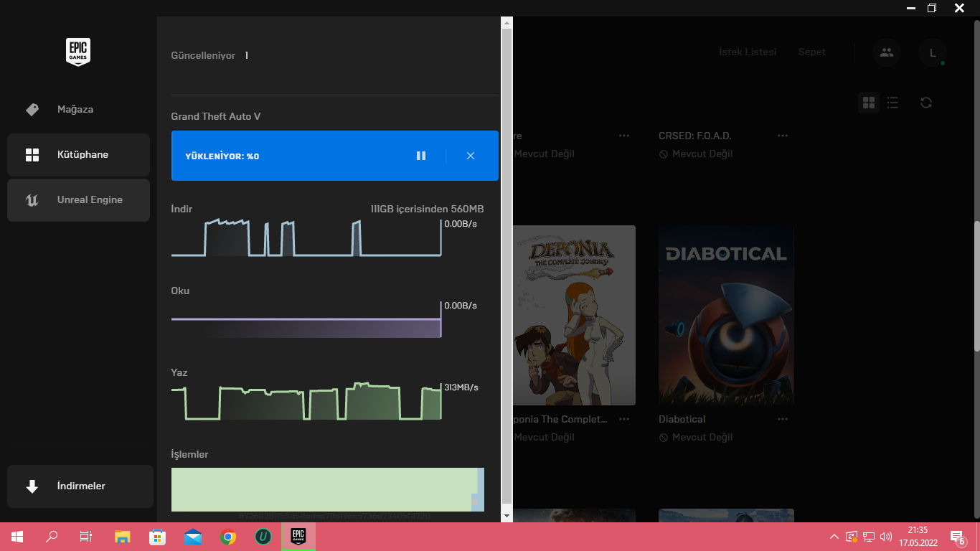
Task: Click the downloads panel scrollbar down arrow
Action: pos(507,516)
